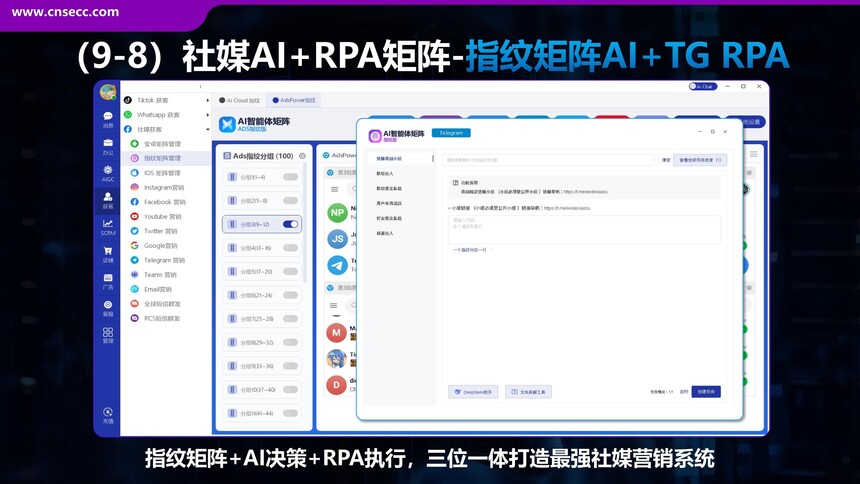This screenshot has height=484, width=860.
Task: Expand the Whatsapp 获客 arrow
Action: coord(207,115)
